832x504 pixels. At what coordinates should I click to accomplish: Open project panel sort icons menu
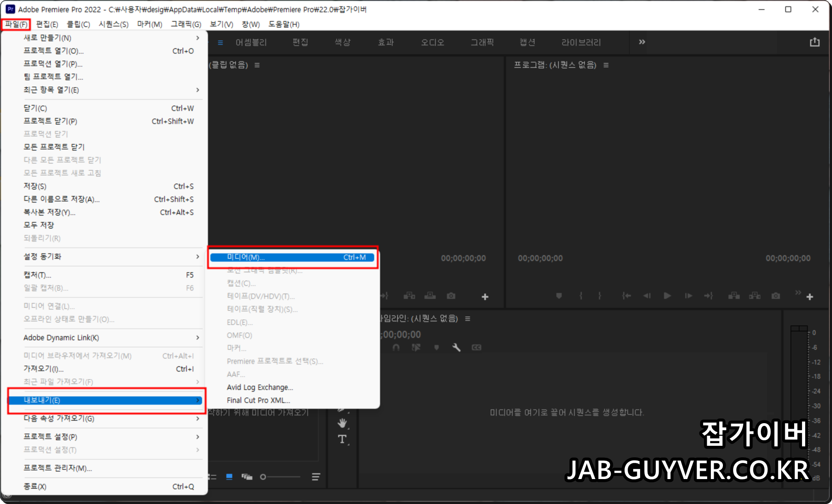point(316,477)
